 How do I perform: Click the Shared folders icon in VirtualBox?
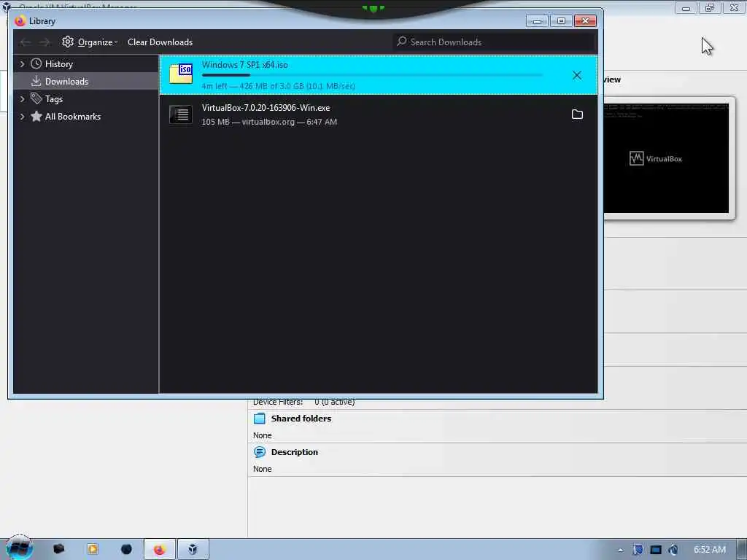point(260,419)
